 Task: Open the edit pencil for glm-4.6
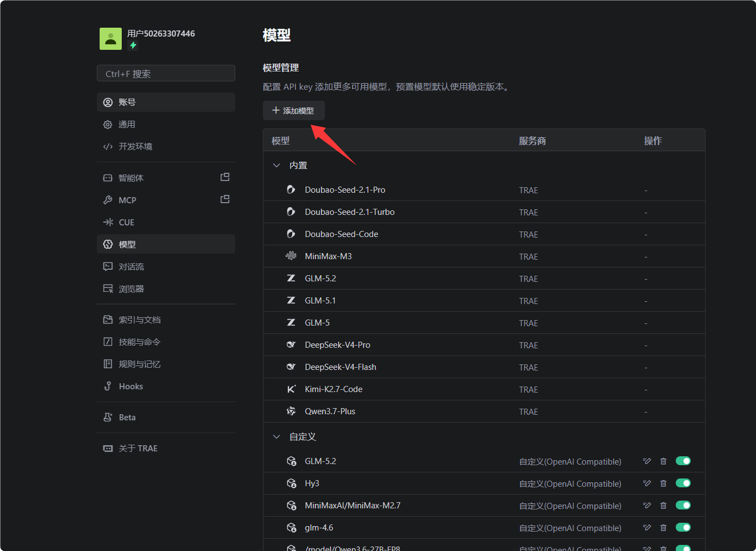coord(647,528)
